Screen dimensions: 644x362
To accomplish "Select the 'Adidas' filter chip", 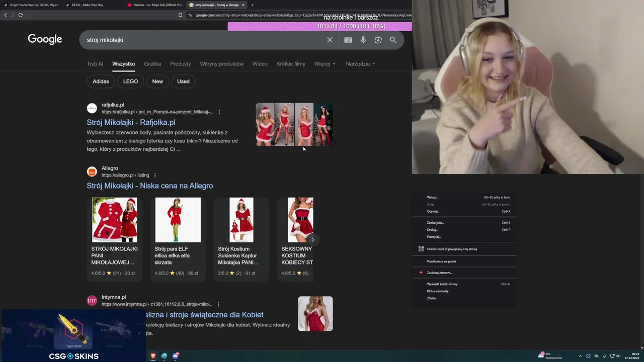I will [x=101, y=81].
